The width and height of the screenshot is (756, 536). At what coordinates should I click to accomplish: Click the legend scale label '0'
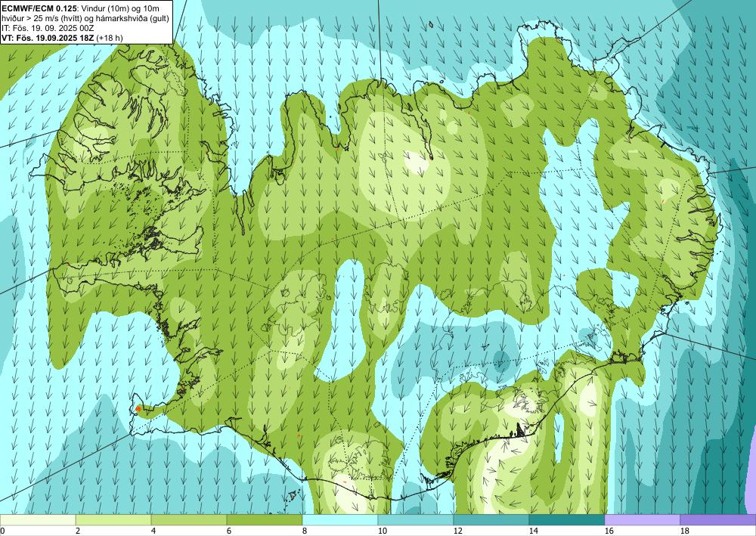click(2, 531)
